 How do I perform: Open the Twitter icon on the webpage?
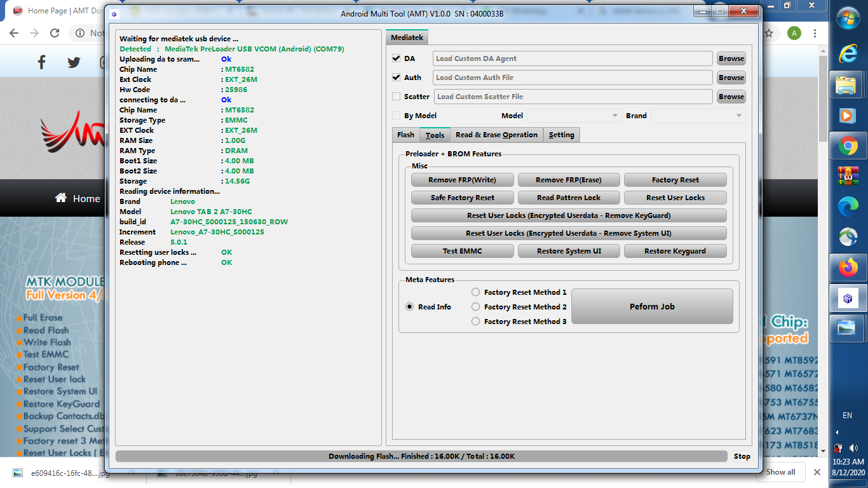pos(74,62)
